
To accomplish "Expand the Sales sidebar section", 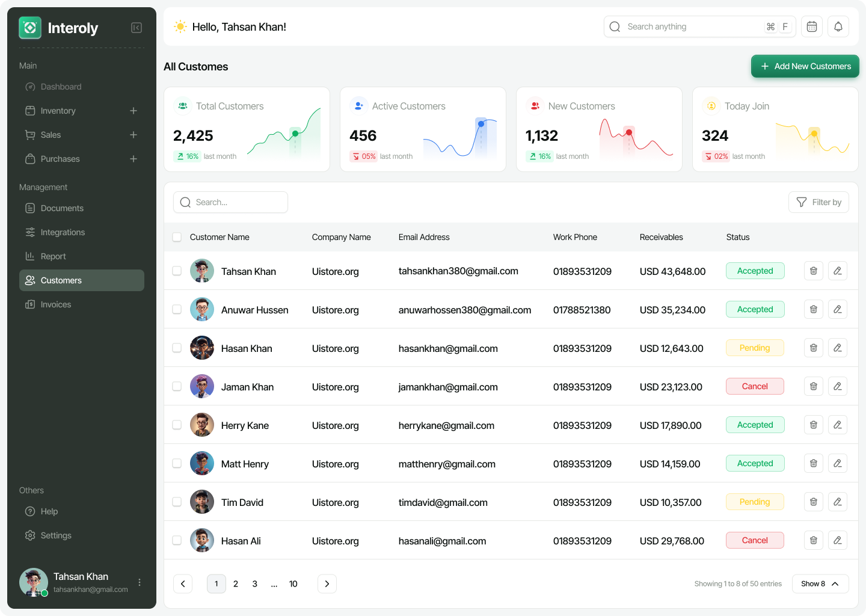I will click(134, 135).
